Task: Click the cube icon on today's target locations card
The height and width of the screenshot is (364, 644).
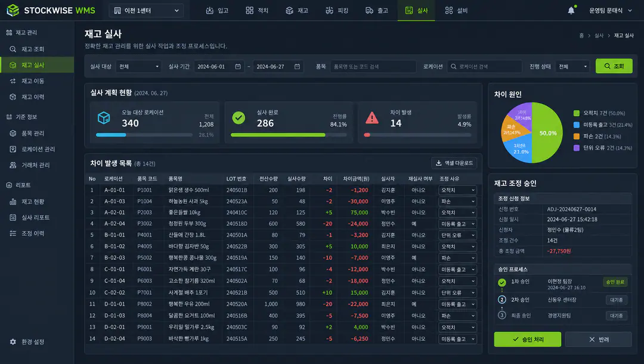Action: pos(104,118)
